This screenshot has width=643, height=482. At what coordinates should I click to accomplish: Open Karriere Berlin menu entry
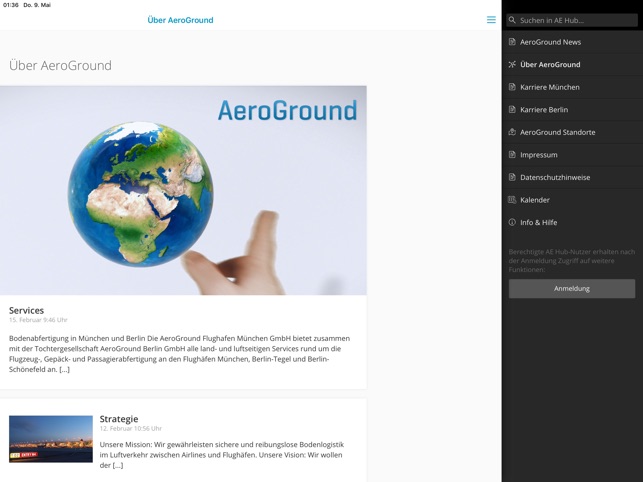(572, 110)
